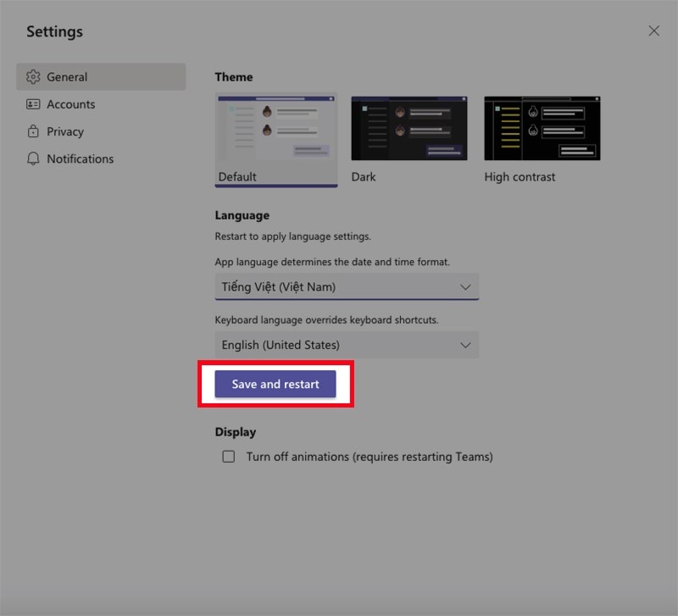Click the Save and restart button
This screenshot has width=678, height=616.
[275, 384]
